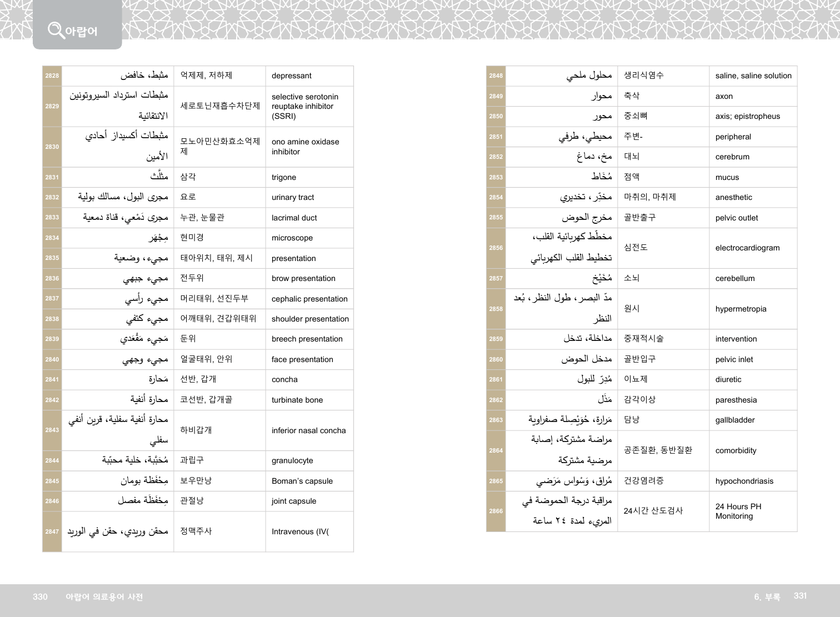The height and width of the screenshot is (617, 840).
Task: Click entry number 2828 in left table
Action: point(52,76)
